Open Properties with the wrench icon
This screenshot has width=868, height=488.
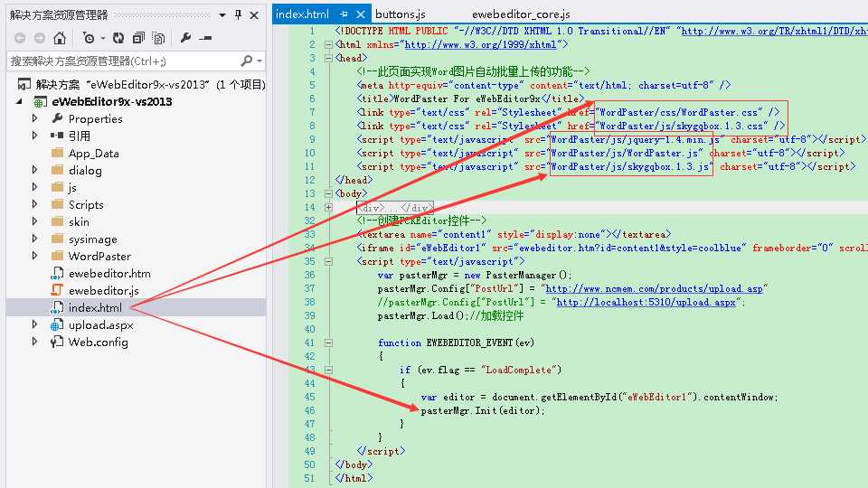point(185,38)
